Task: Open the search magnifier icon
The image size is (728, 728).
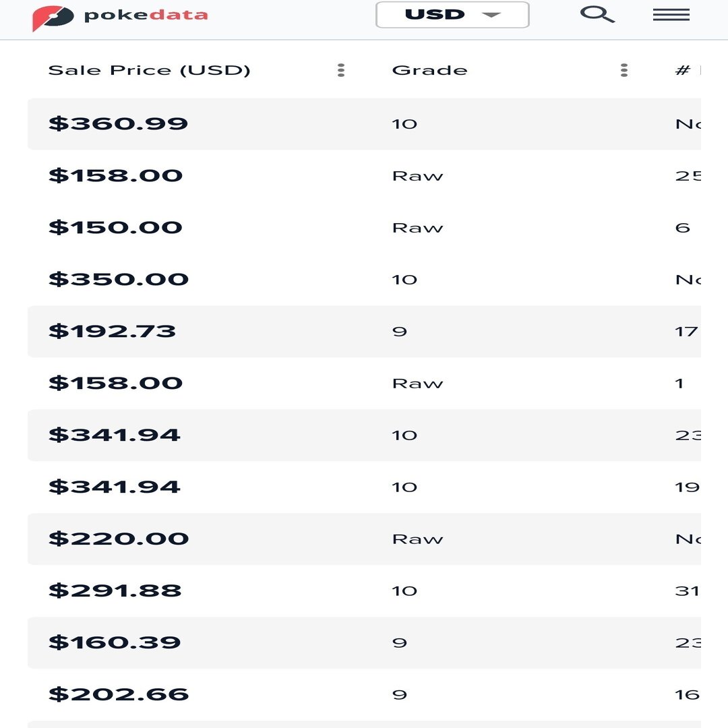Action: (x=597, y=14)
